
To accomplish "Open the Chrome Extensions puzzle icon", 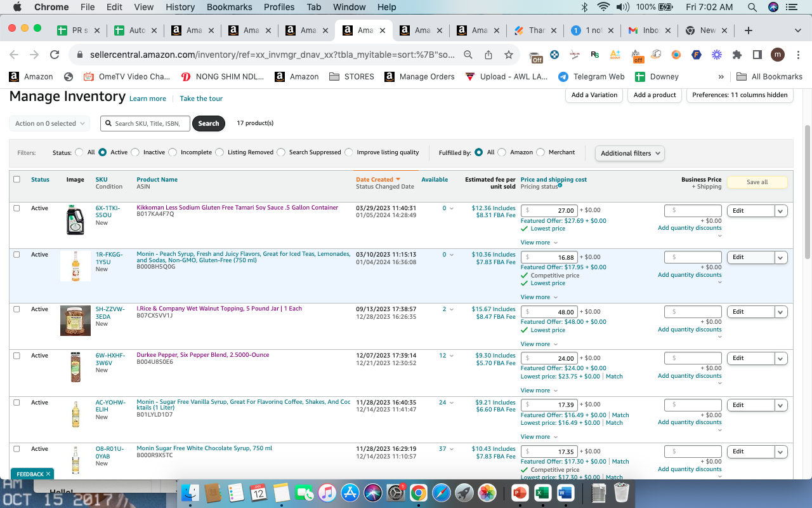I will coord(737,55).
